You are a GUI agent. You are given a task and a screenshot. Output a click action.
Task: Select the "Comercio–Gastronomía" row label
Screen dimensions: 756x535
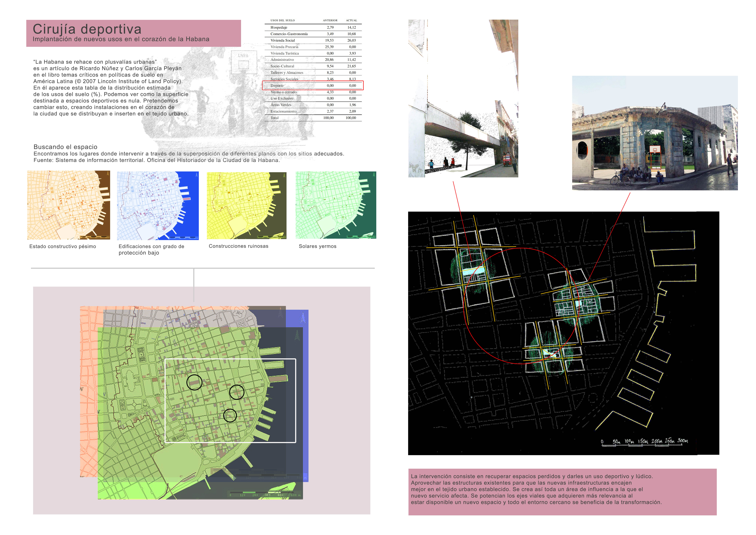[289, 34]
